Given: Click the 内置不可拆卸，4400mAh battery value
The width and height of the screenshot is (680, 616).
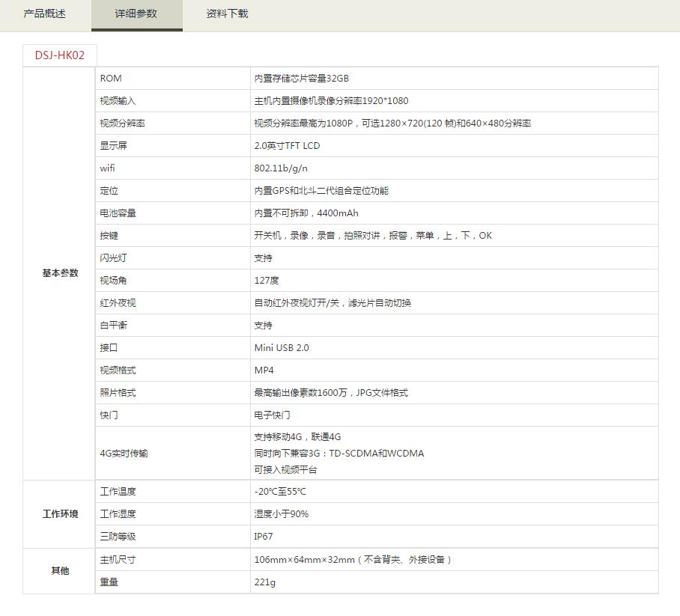Looking at the screenshot, I should point(306,213).
